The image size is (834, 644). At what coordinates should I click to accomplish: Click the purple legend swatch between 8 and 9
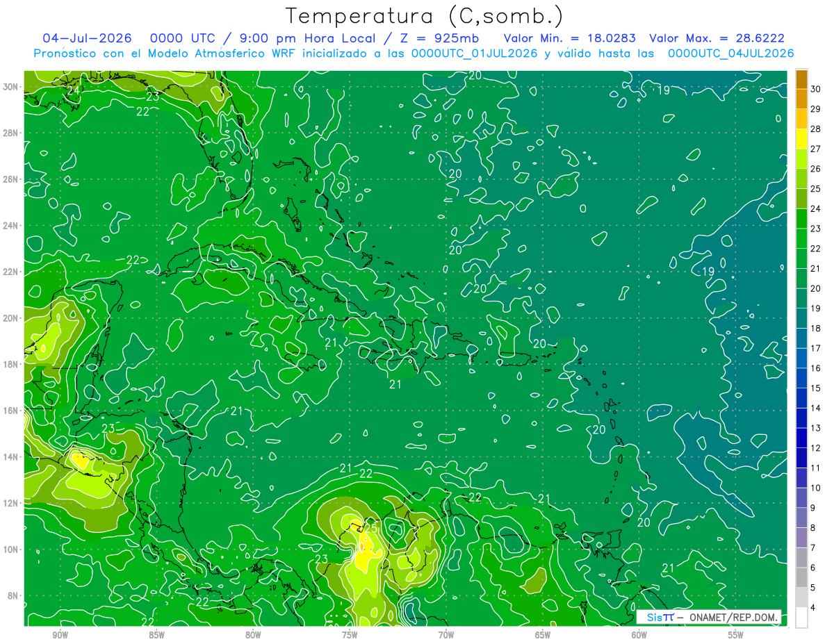[x=801, y=518]
